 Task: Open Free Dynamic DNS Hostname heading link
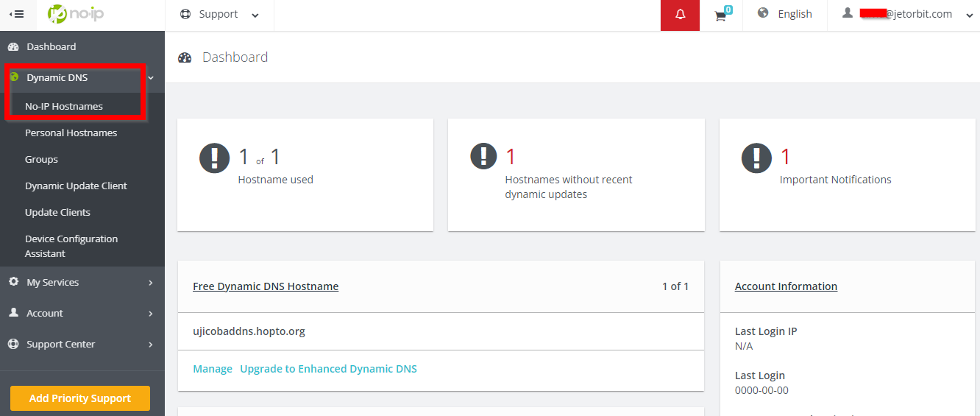pos(266,286)
